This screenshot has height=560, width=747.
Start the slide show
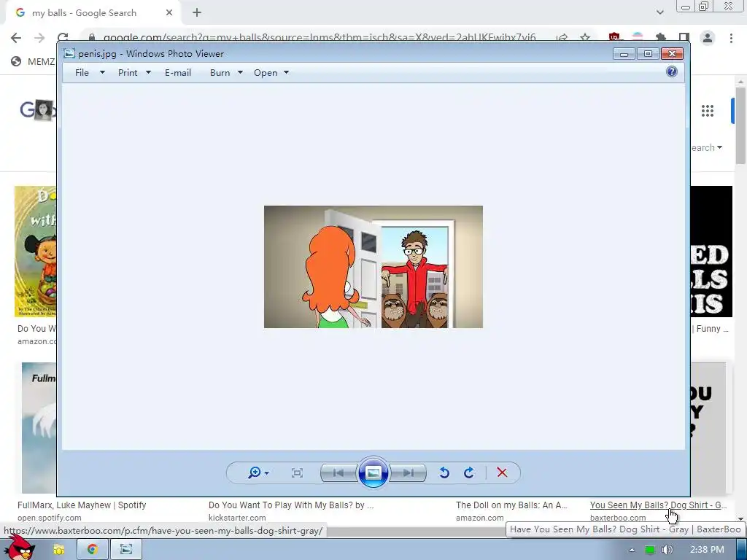tap(373, 472)
